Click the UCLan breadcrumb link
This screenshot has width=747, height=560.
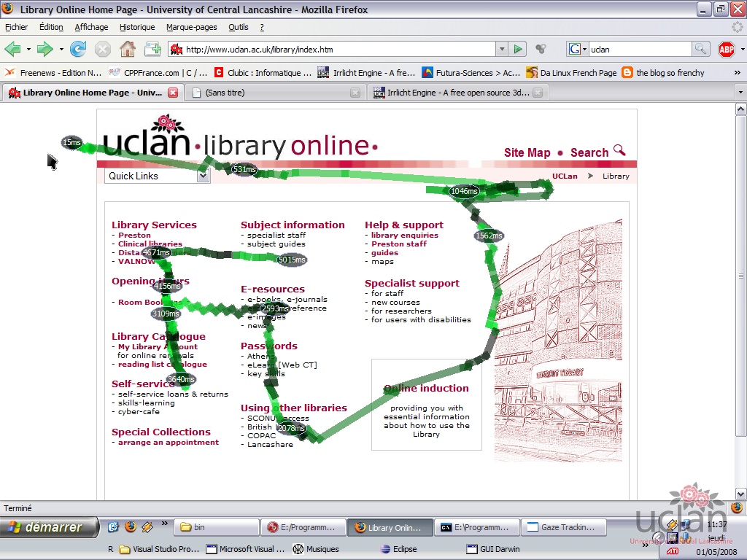565,176
